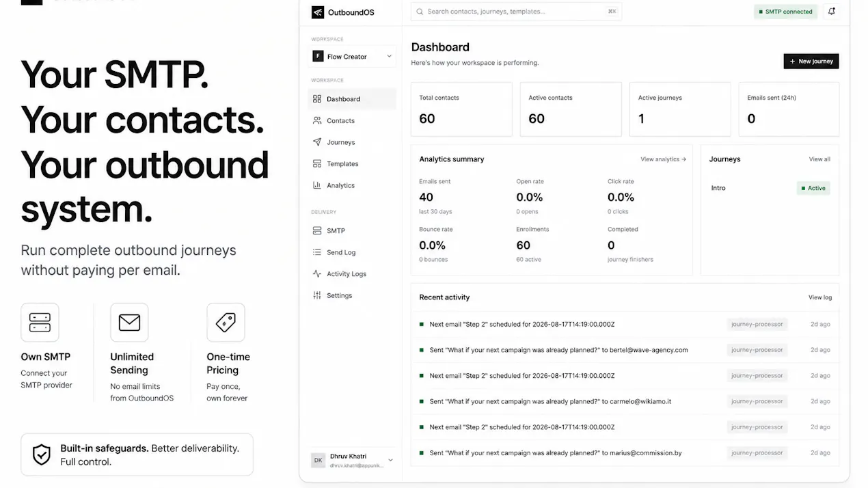
Task: Click the SMTP connected status badge
Action: (x=785, y=12)
